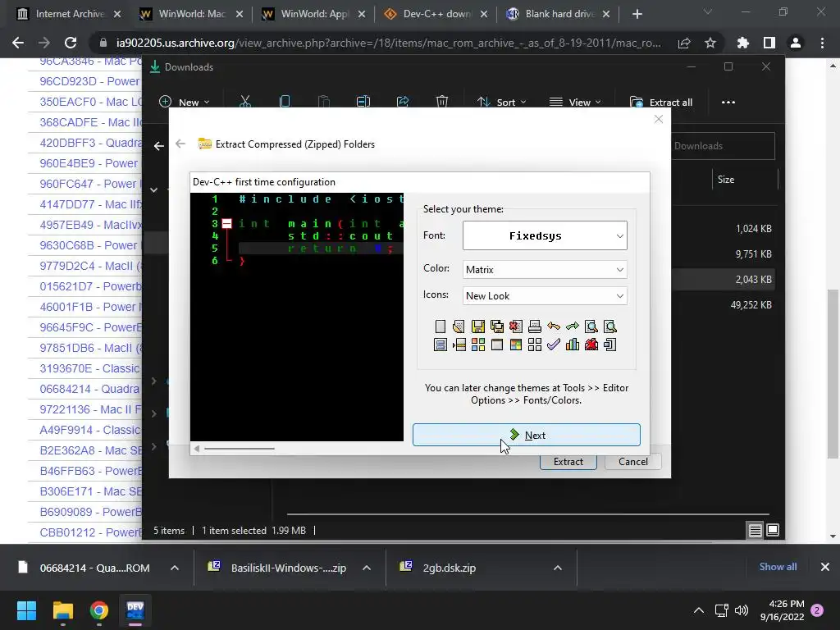Click the first magnifier Find icon in preview

[x=591, y=326]
